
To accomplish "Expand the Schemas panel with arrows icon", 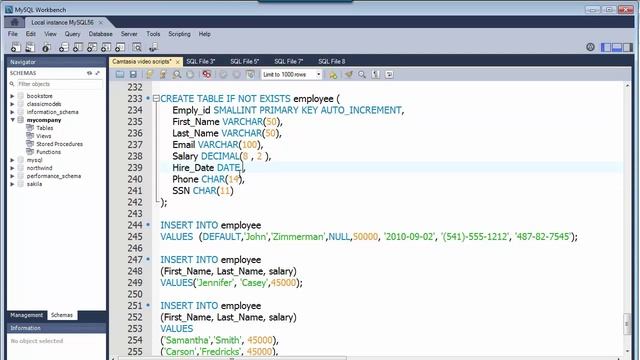I will point(98,73).
